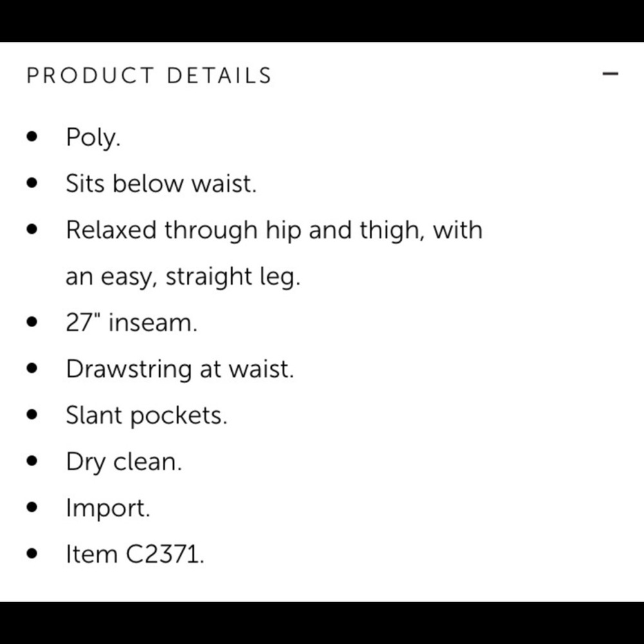Click the bullet beside Drawstring at waist

click(x=32, y=368)
